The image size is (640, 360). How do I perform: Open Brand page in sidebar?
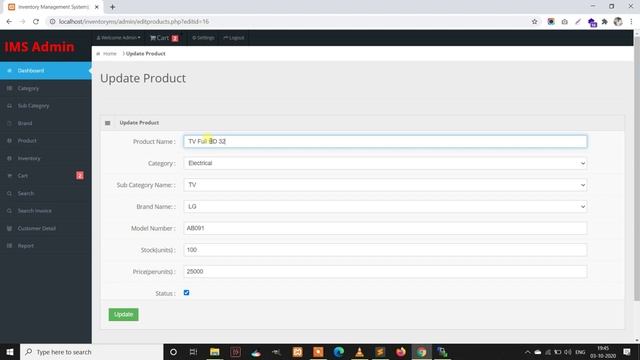point(46,123)
